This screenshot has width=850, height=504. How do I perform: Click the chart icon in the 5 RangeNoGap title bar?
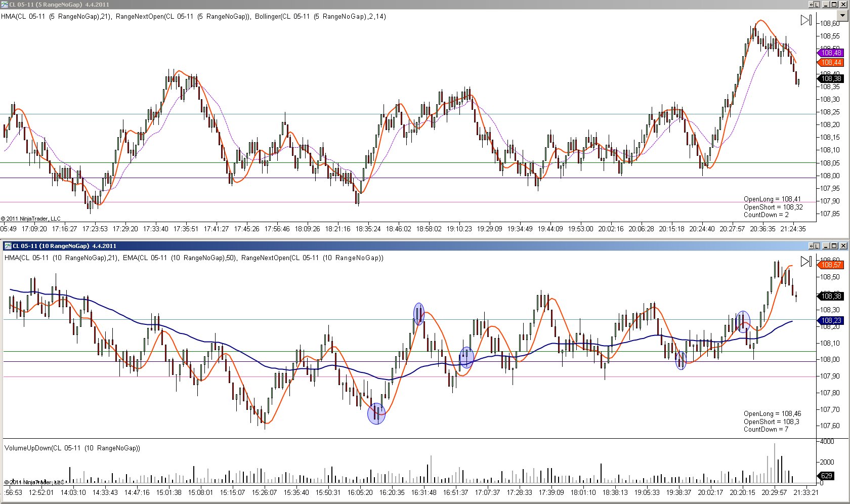tap(4, 5)
